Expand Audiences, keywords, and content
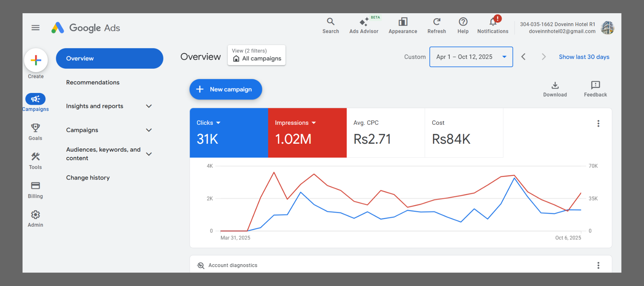 [x=149, y=154]
